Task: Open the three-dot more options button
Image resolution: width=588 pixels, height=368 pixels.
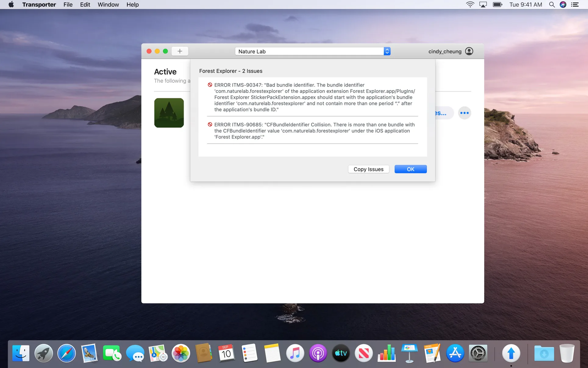Action: pyautogui.click(x=464, y=113)
